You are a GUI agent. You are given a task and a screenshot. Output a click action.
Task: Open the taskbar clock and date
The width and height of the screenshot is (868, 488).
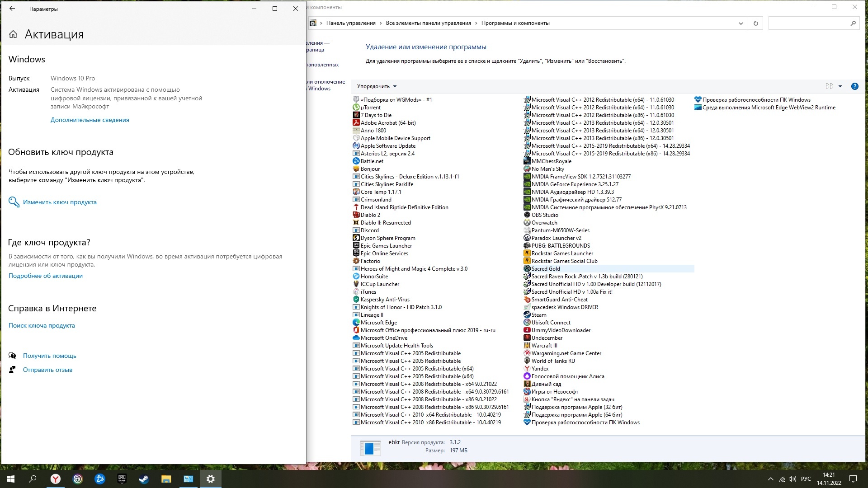829,479
